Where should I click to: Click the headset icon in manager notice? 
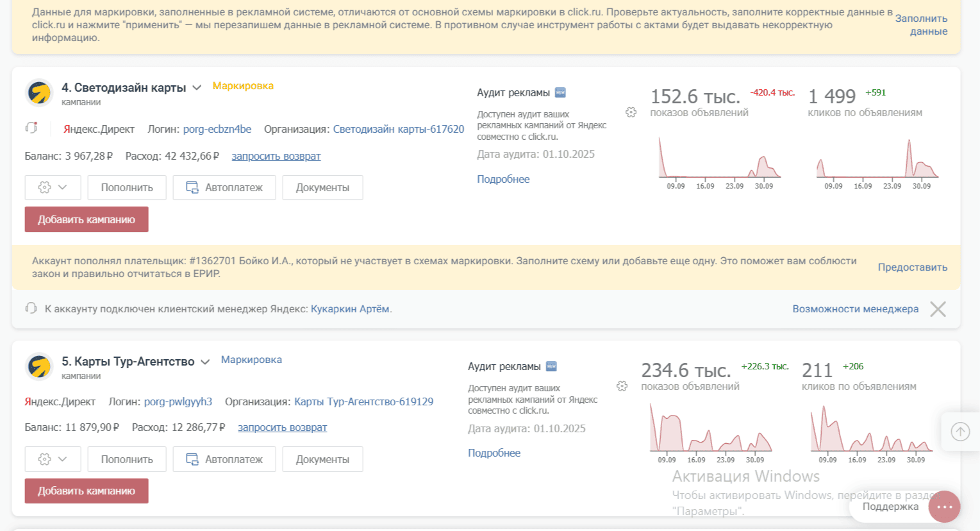pyautogui.click(x=31, y=308)
